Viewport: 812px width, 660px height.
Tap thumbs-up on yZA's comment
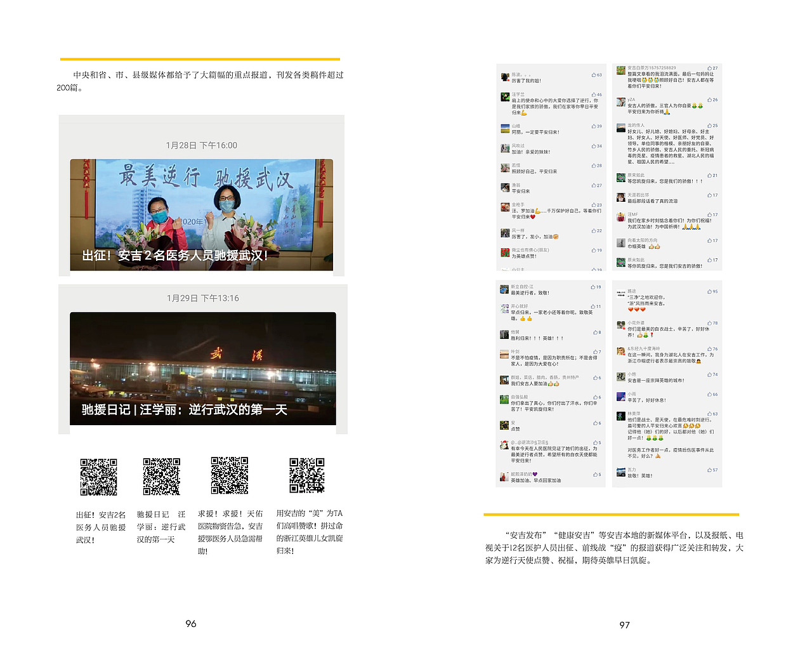click(709, 100)
